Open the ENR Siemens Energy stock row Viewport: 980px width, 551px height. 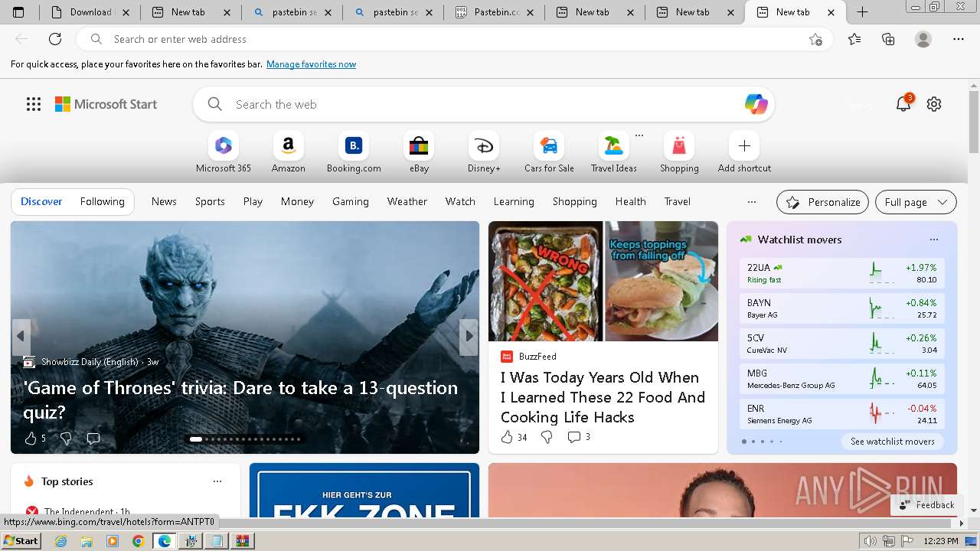[x=841, y=414]
